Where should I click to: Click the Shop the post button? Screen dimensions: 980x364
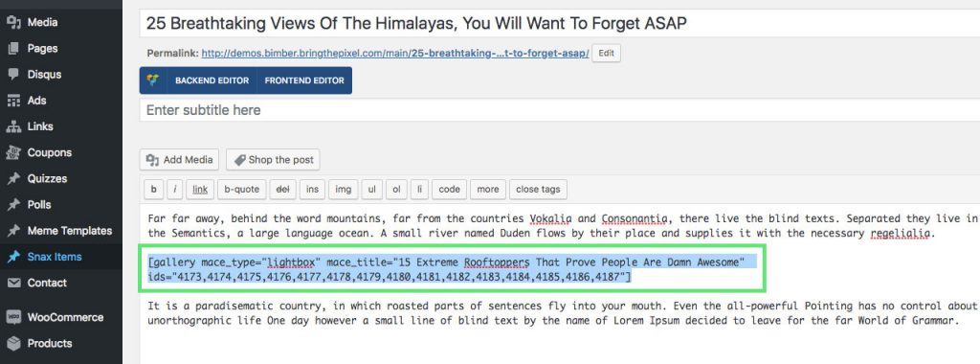coord(273,160)
